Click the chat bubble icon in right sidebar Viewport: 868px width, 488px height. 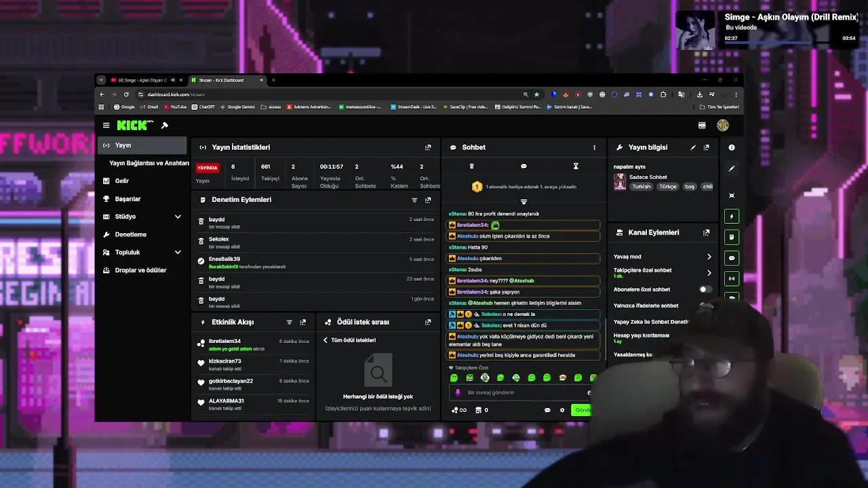coord(732,258)
